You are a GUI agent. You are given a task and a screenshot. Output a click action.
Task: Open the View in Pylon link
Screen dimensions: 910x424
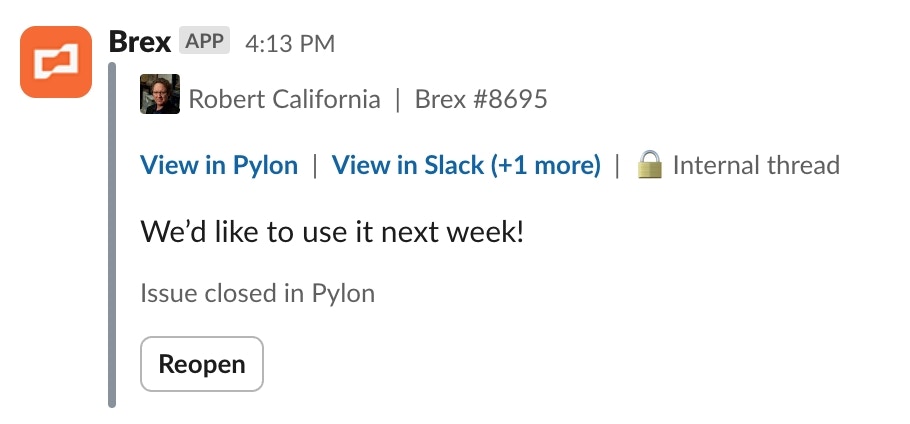tap(219, 165)
